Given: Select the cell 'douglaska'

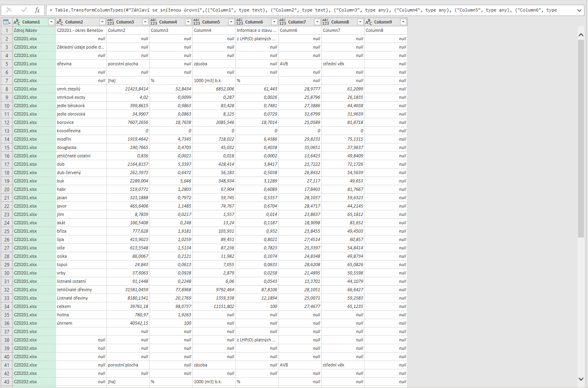Looking at the screenshot, I should point(81,147).
